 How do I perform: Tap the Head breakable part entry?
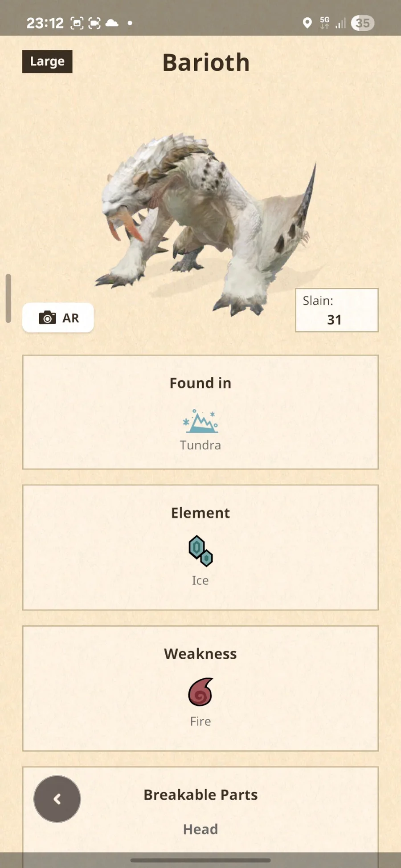pyautogui.click(x=200, y=829)
